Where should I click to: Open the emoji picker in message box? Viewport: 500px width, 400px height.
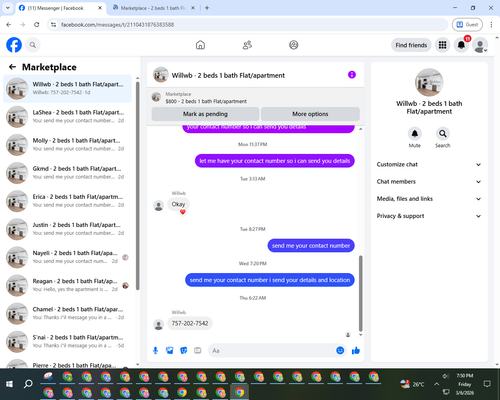click(340, 350)
